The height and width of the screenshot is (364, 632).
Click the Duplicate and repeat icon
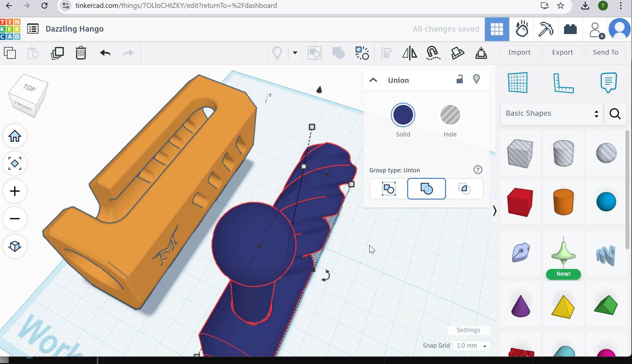pyautogui.click(x=57, y=53)
